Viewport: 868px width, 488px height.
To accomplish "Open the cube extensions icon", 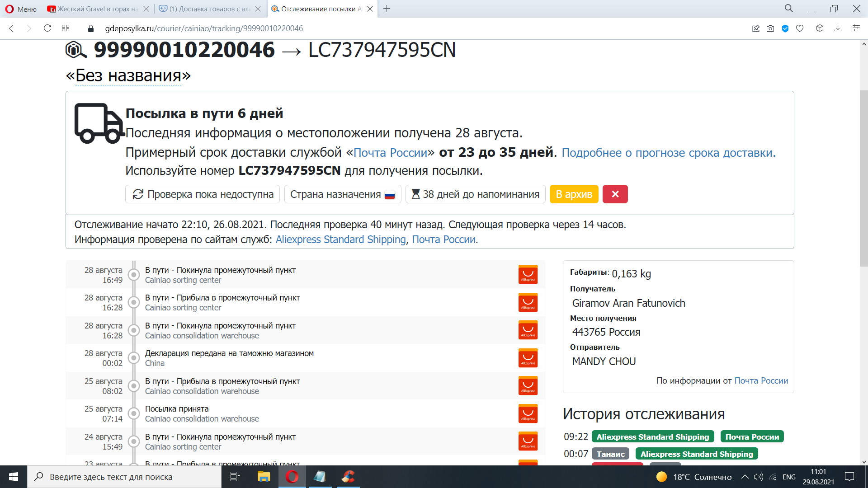I will click(x=820, y=28).
